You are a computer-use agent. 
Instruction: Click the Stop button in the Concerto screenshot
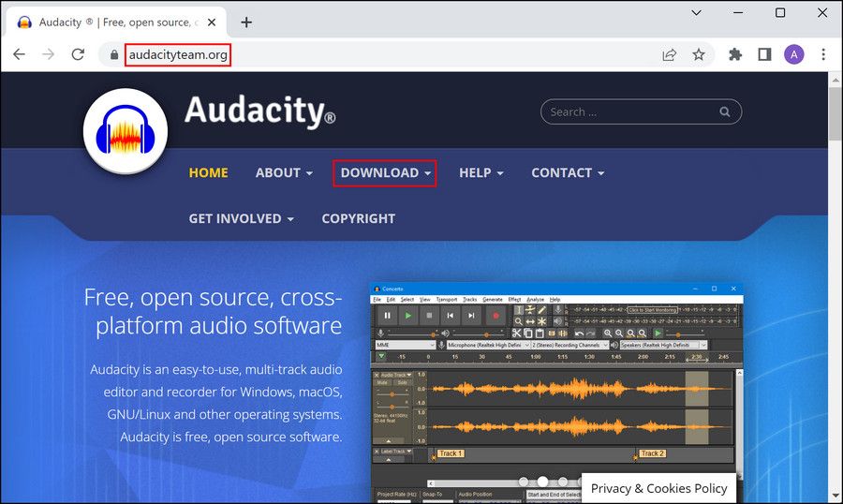pos(430,316)
